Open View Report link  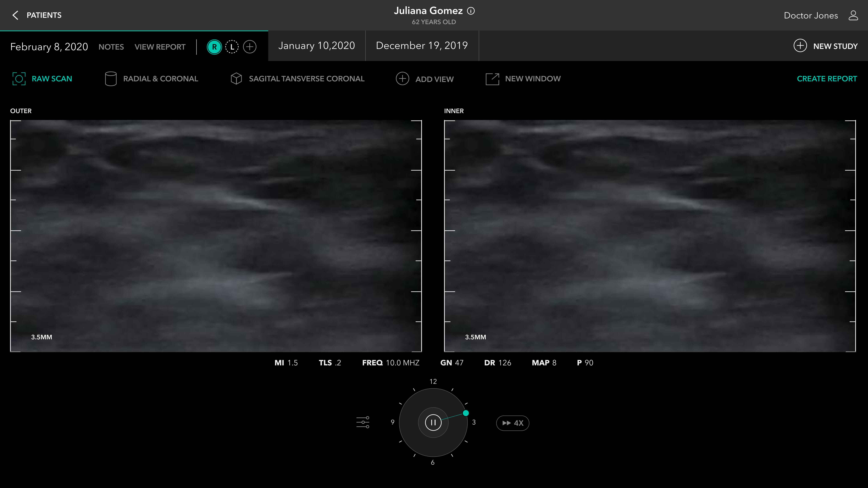(160, 47)
